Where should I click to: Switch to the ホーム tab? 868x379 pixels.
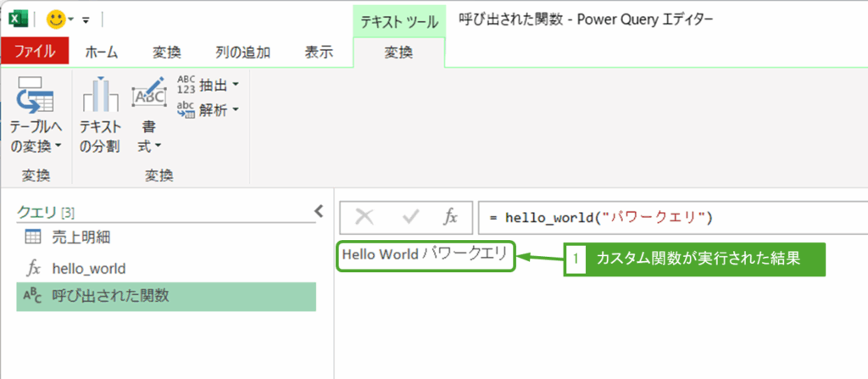(102, 52)
